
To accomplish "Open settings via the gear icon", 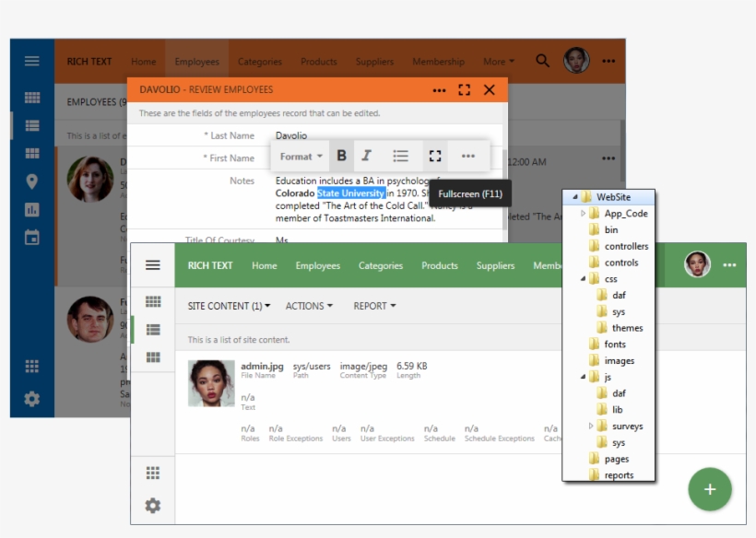I will pos(31,400).
